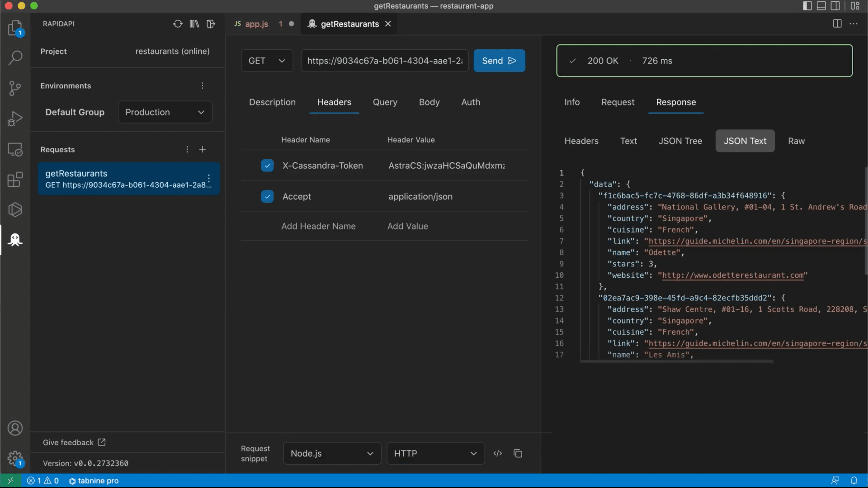This screenshot has height=488, width=868.
Task: Open getRestaurants request options menu
Action: click(209, 179)
